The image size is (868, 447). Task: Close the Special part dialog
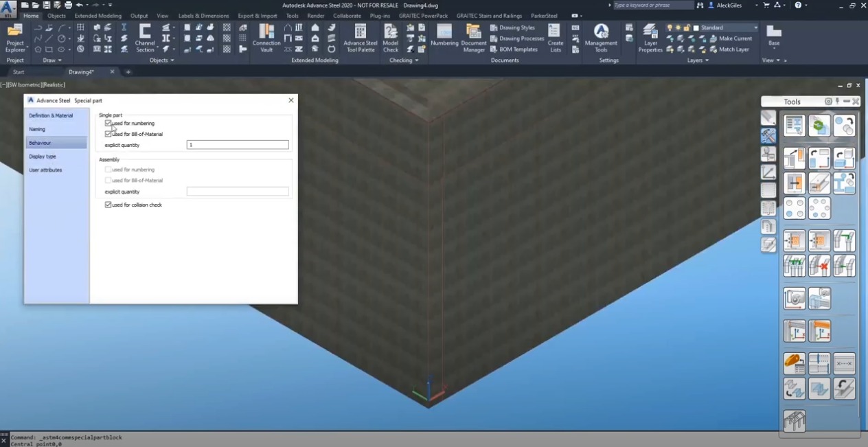(291, 100)
